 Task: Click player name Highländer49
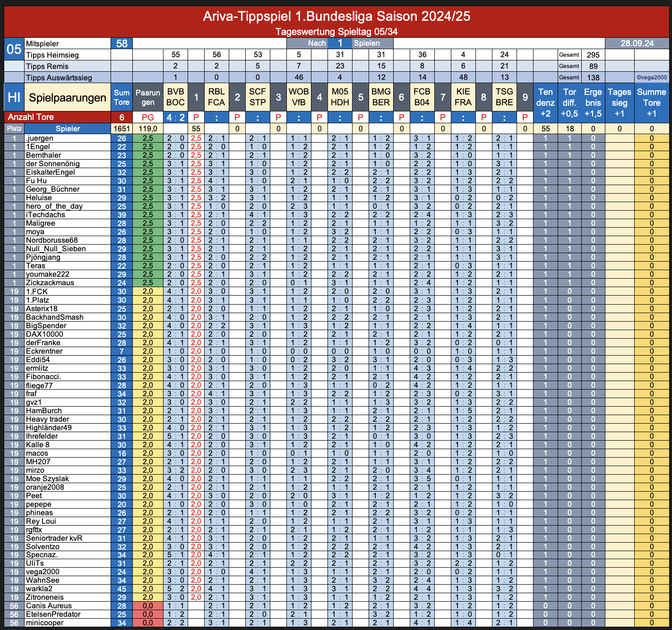[x=49, y=428]
